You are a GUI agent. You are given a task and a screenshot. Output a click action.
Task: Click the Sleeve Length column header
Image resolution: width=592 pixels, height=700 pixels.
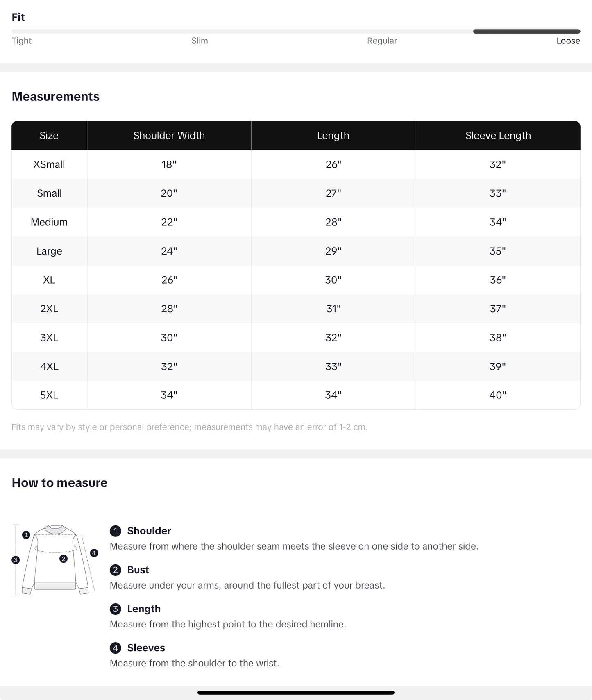(x=498, y=136)
